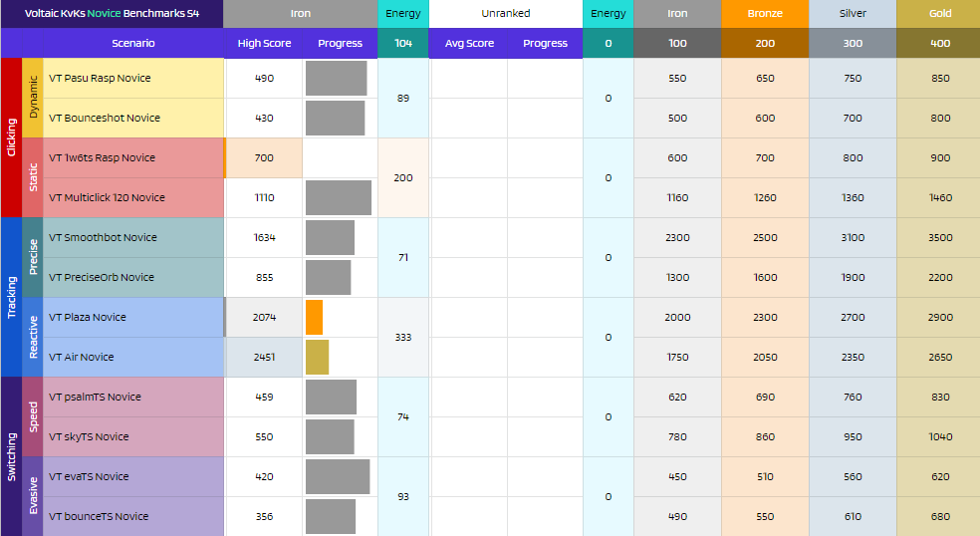Select the high score 700 cell
The width and height of the screenshot is (980, 536).
(x=264, y=157)
